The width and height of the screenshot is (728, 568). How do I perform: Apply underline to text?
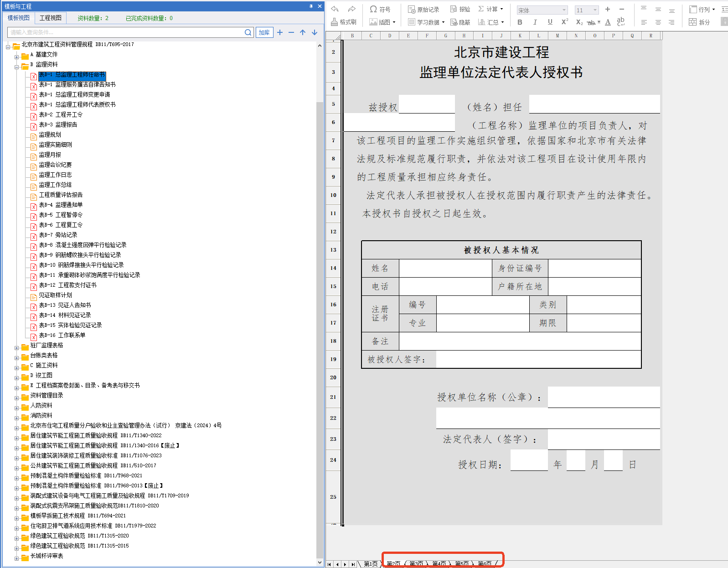550,22
